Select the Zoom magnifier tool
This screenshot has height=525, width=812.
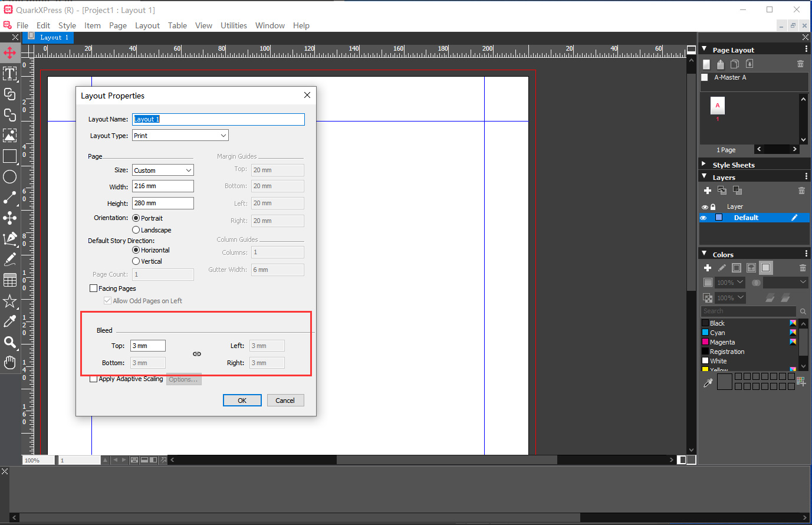point(10,342)
